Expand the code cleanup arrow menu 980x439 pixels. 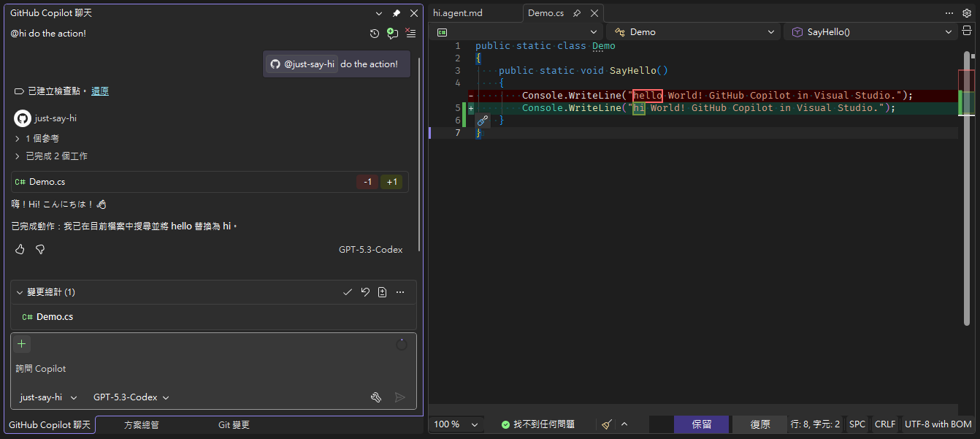click(624, 424)
